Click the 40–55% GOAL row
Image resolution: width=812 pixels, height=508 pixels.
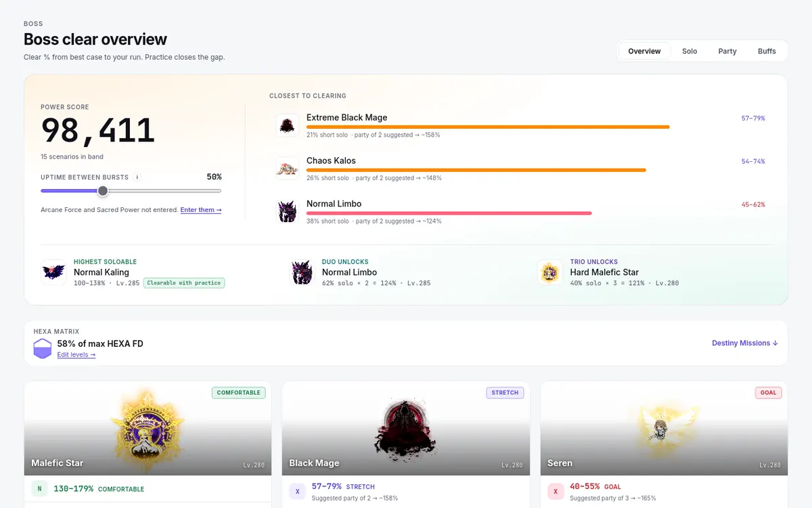tap(664, 492)
